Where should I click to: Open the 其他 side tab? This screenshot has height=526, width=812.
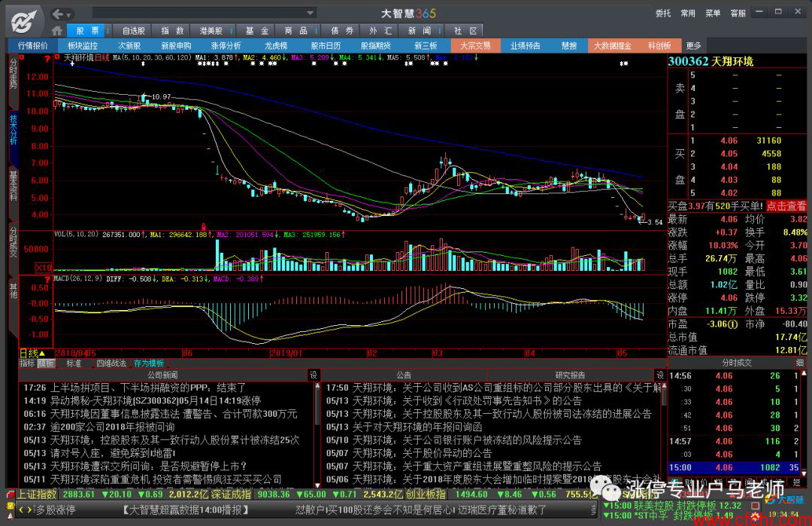(13, 290)
